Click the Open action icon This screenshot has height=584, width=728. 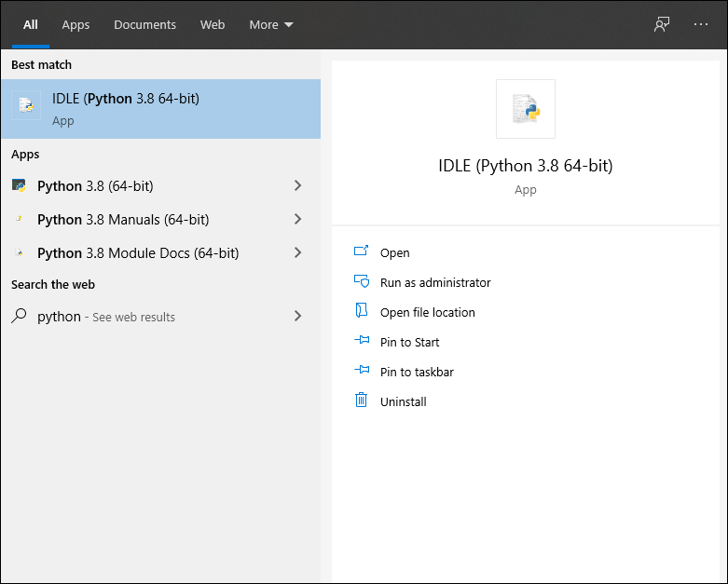pyautogui.click(x=362, y=251)
